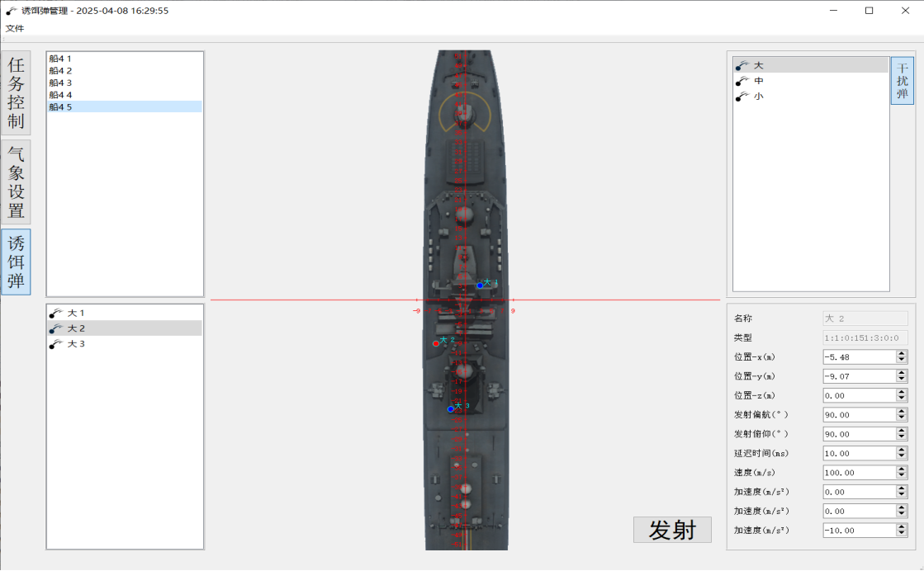Click the 延迟时间(ms) input field
Screen dimensions: 924x571
pos(859,453)
